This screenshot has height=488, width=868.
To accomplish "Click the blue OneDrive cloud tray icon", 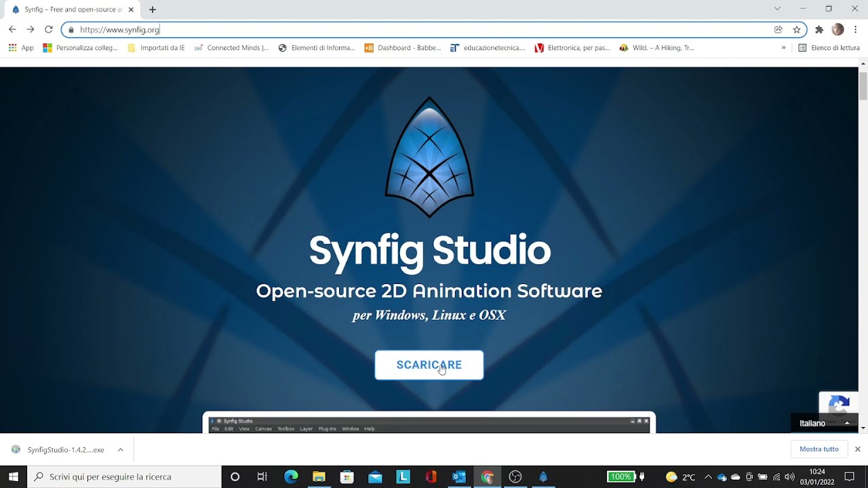I will 722,477.
